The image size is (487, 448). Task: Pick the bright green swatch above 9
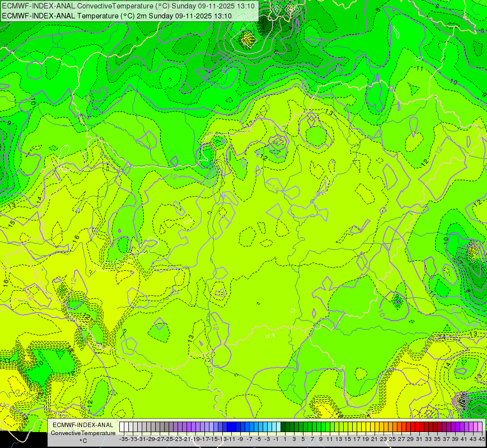[x=319, y=427]
